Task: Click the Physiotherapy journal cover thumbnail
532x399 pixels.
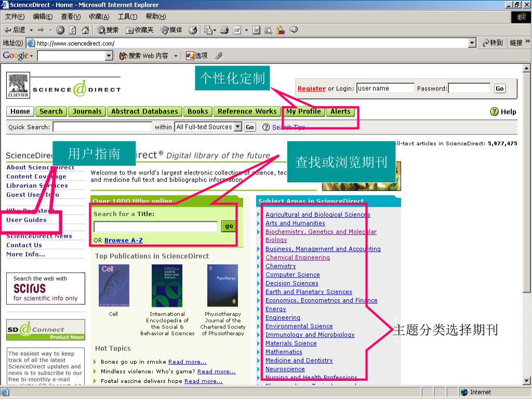Action: 222,286
